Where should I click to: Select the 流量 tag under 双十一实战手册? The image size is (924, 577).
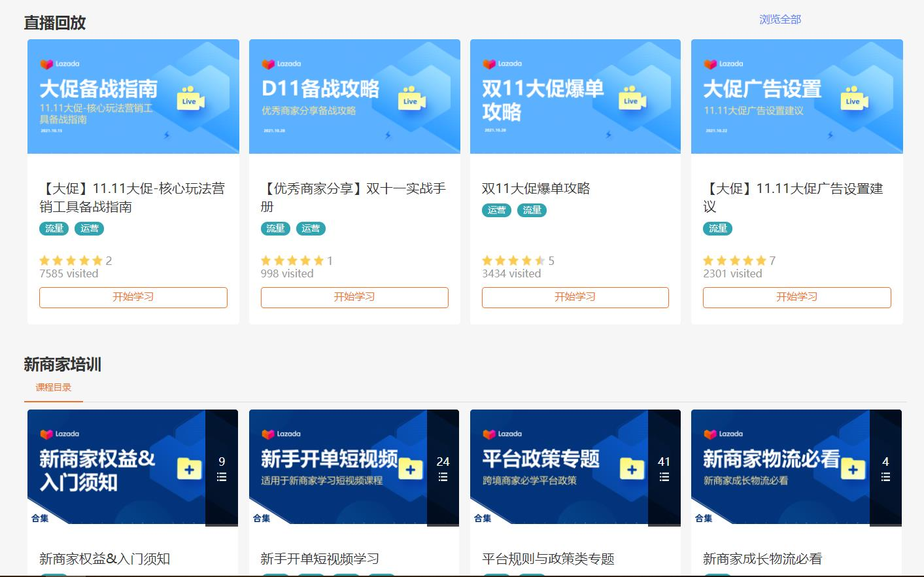coord(275,228)
